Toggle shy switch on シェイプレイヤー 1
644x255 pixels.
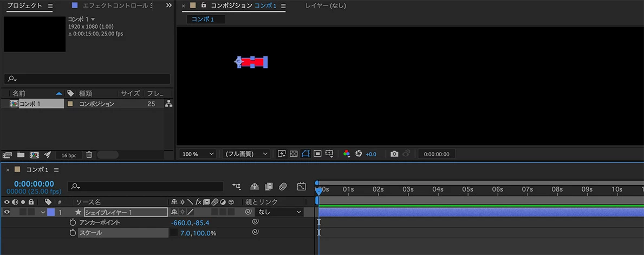tap(174, 212)
